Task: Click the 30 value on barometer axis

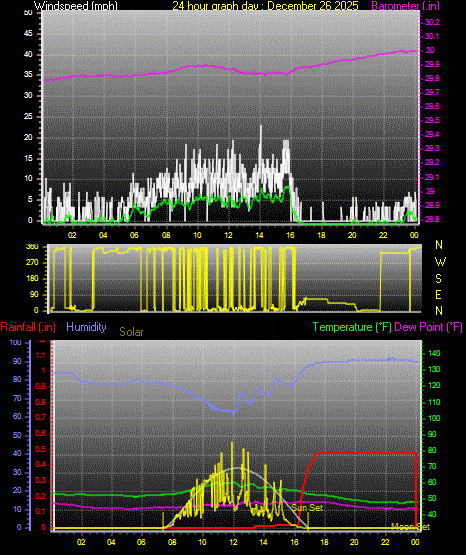Action: [430, 50]
